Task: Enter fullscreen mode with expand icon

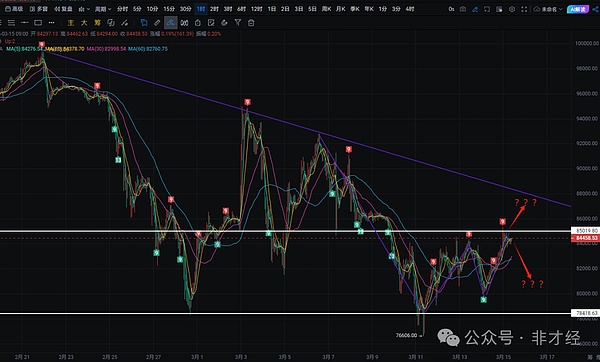Action: (x=524, y=9)
